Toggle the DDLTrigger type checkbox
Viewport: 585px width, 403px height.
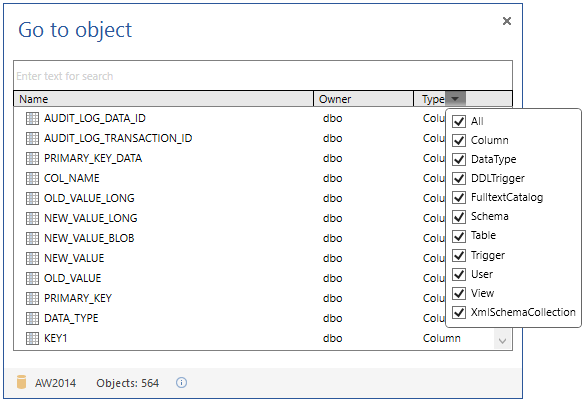click(459, 178)
